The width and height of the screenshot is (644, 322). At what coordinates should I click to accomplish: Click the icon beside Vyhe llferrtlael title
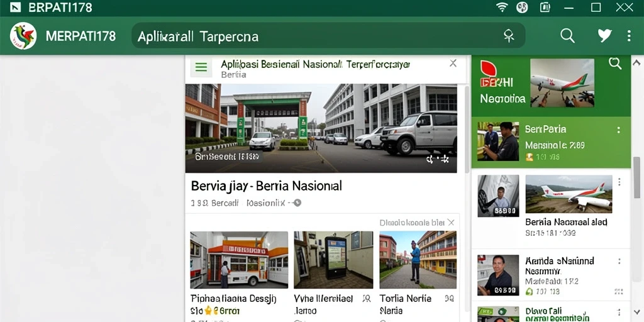[x=367, y=298]
